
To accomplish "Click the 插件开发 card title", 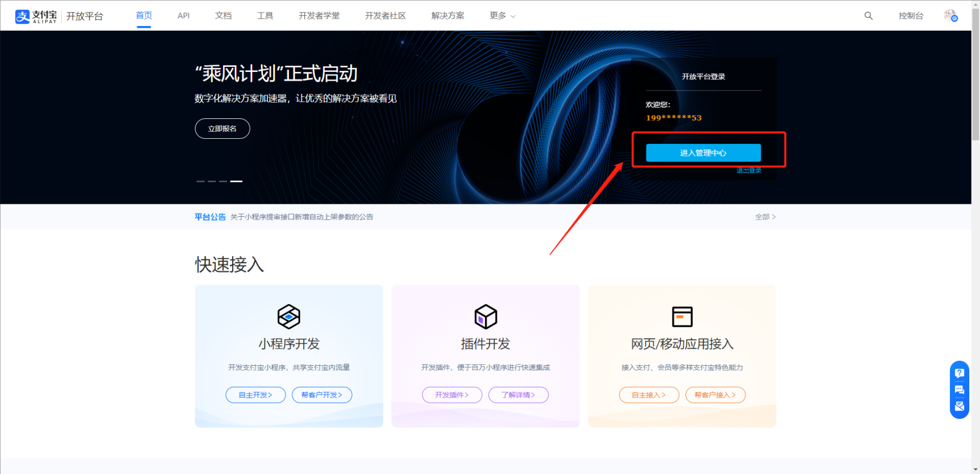I will (485, 344).
